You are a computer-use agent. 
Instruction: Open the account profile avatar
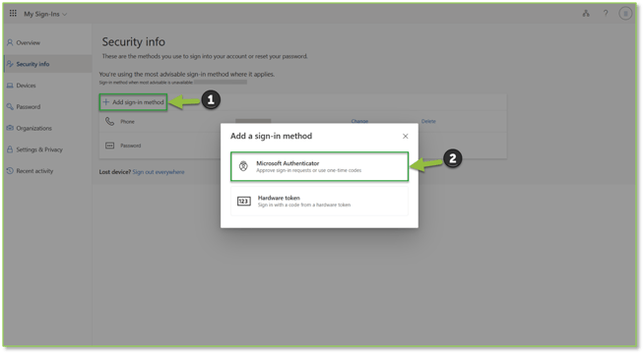pyautogui.click(x=625, y=14)
